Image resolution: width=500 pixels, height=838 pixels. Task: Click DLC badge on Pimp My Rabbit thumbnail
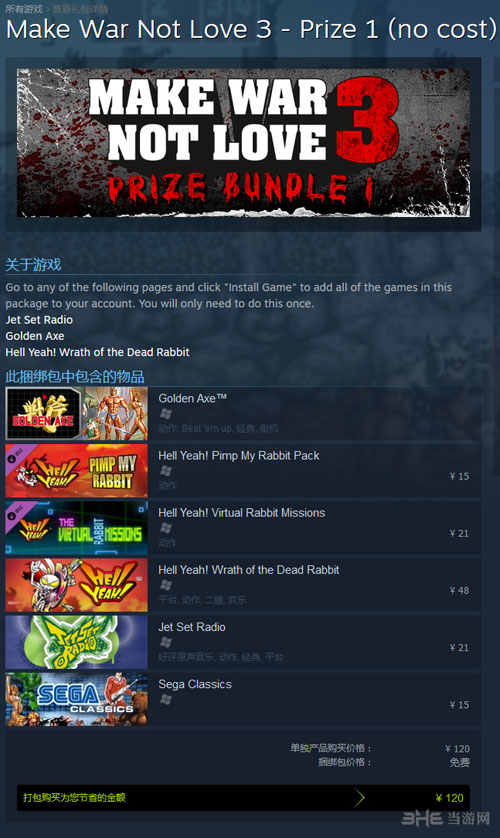pos(14,454)
